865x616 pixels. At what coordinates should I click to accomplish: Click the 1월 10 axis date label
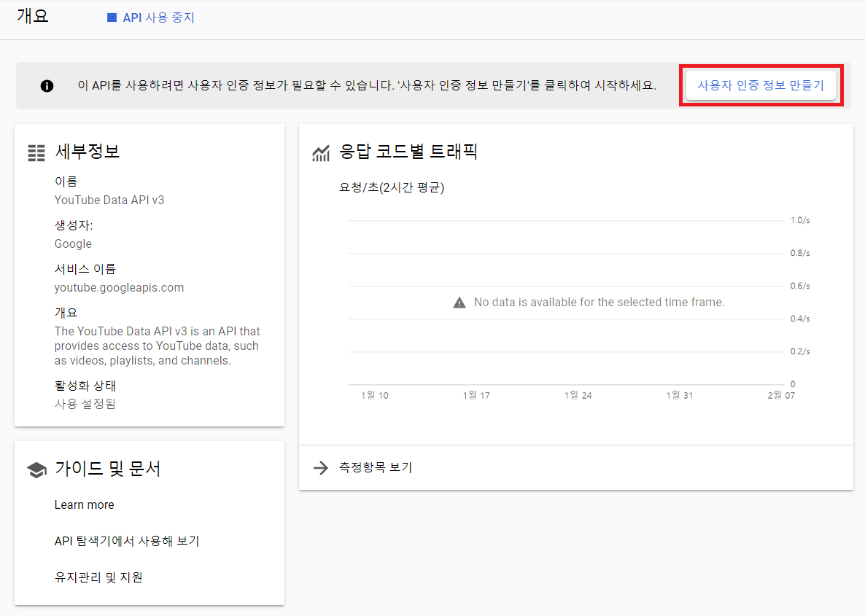(x=375, y=395)
